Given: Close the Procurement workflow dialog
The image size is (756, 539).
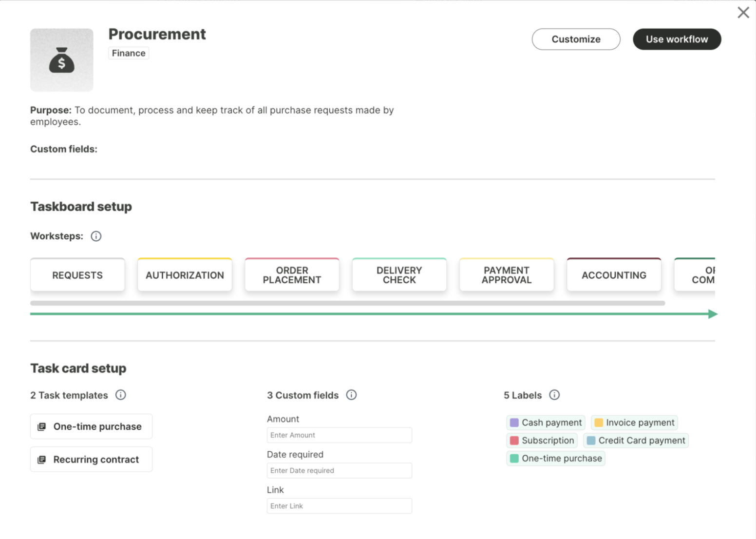Looking at the screenshot, I should point(743,13).
